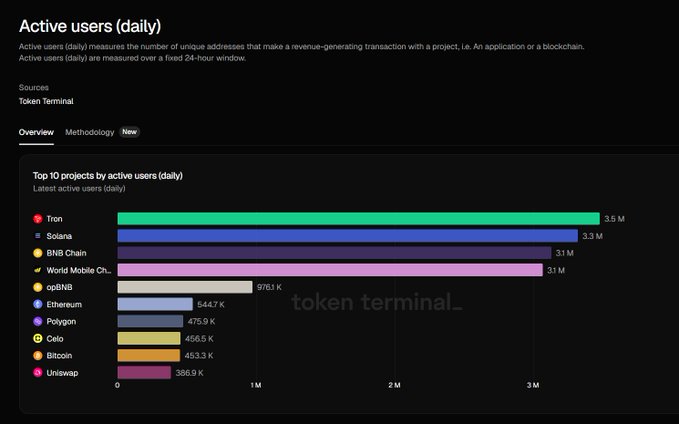The height and width of the screenshot is (424, 679).
Task: Click the Ethereum project label
Action: coord(64,304)
